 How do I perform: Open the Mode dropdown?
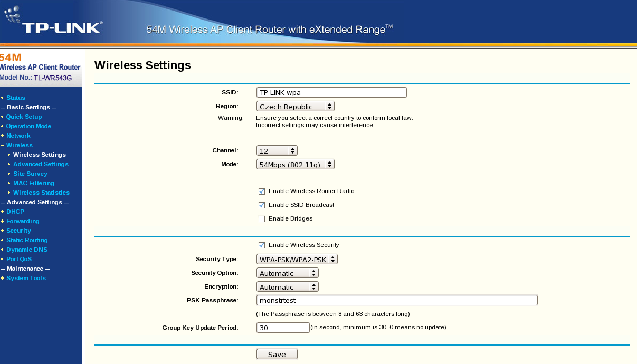296,164
